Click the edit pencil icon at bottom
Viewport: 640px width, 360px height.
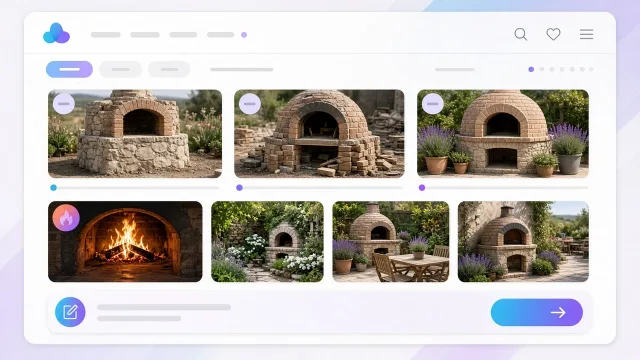(x=70, y=312)
